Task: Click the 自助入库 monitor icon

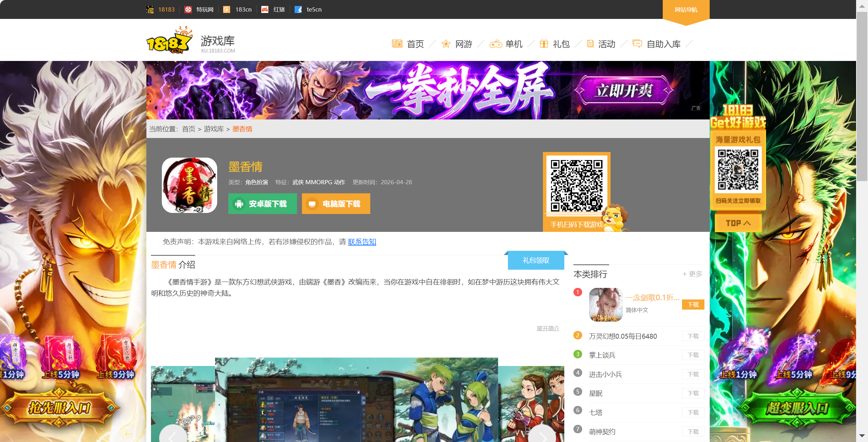Action: (637, 44)
